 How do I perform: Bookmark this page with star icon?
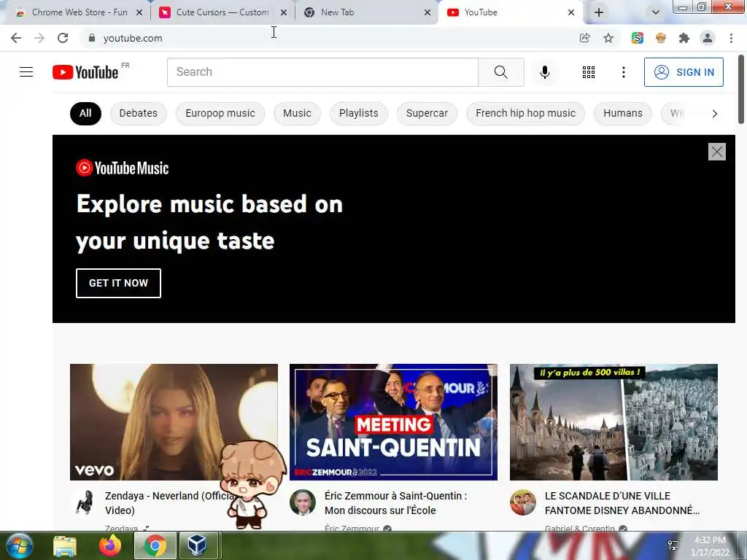point(608,38)
